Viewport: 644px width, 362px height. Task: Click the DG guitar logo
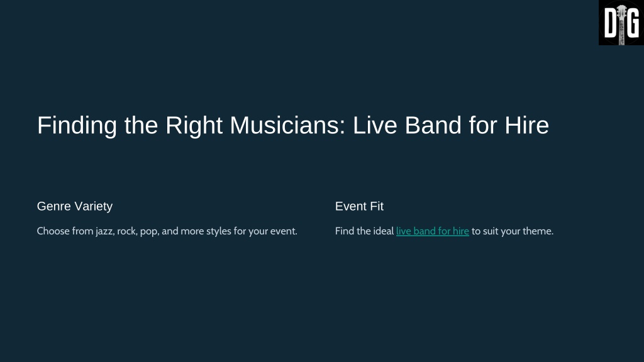click(x=621, y=23)
